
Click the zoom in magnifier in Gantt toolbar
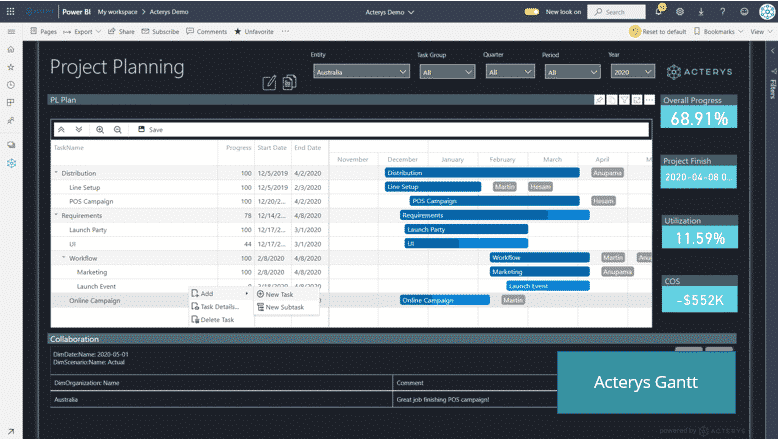point(100,130)
